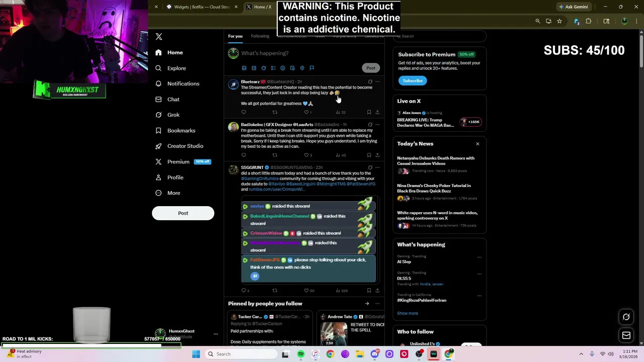Open the @GamingOnRumble mention link
This screenshot has height=362, width=644.
point(260,178)
